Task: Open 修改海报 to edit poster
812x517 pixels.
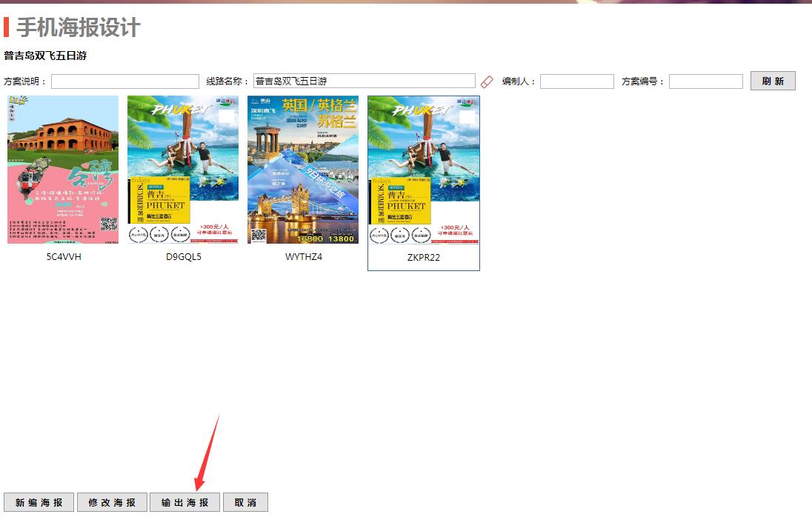Action: click(112, 502)
